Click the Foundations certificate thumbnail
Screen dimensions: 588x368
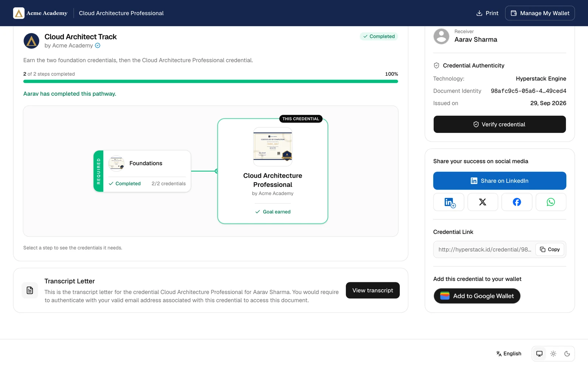pos(116,163)
